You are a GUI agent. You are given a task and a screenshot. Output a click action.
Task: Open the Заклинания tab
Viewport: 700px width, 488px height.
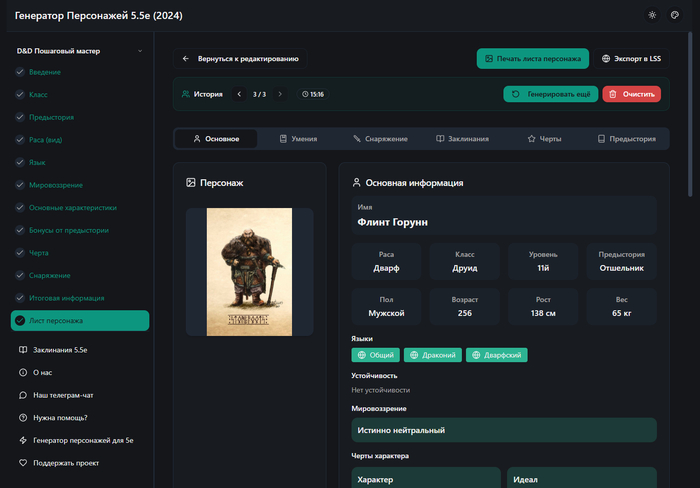462,139
